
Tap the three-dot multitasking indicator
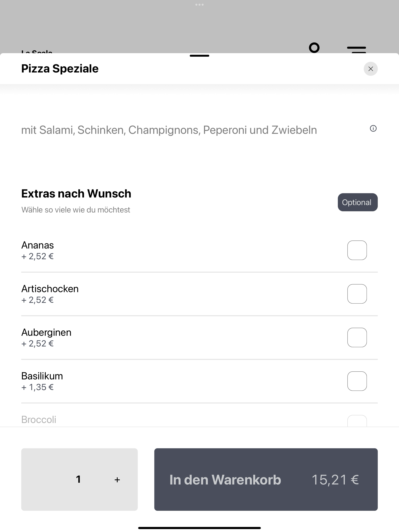[x=199, y=4]
